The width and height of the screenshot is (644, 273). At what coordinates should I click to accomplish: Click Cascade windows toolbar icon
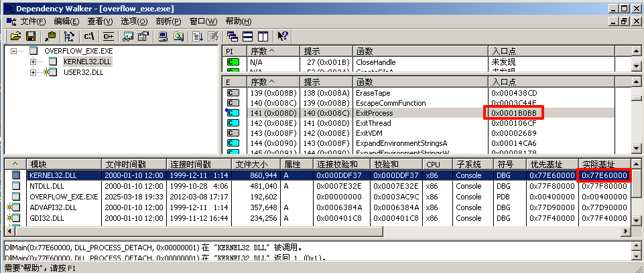click(233, 37)
